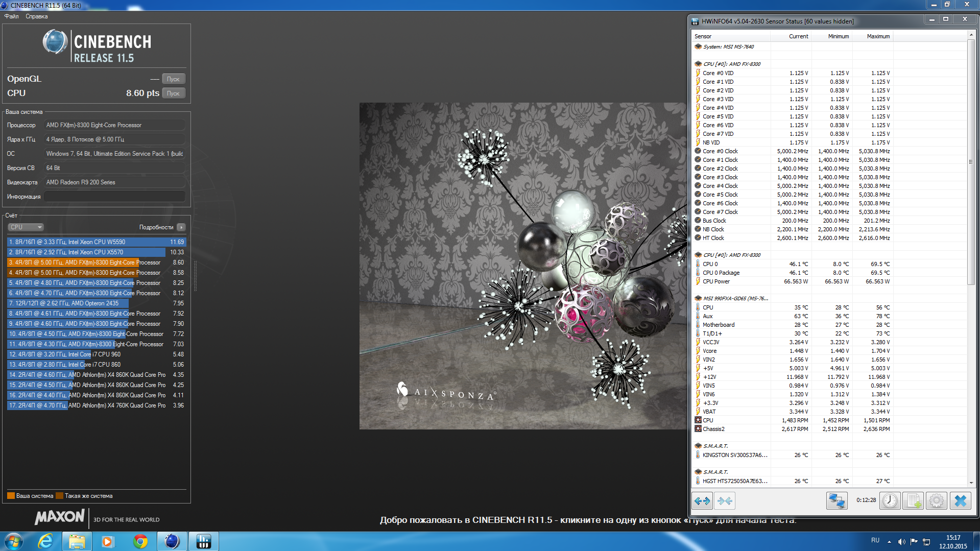Show hidden tray icons arrow
980x551 pixels.
point(889,542)
